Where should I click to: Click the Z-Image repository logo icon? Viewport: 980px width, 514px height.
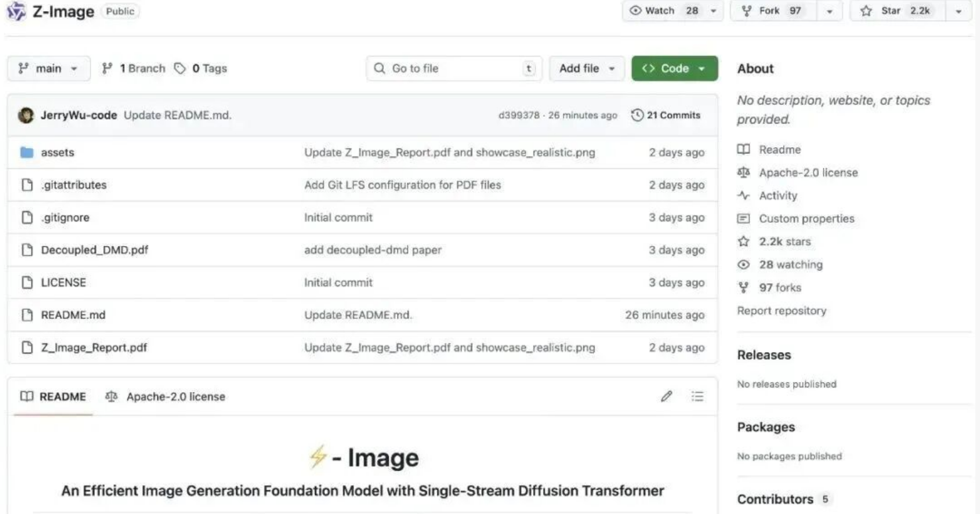tap(17, 11)
